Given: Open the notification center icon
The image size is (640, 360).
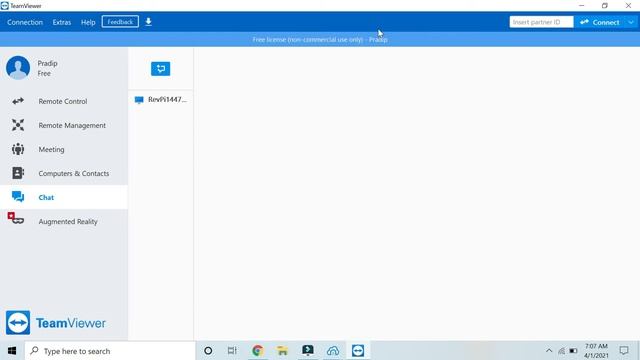Looking at the screenshot, I should click(624, 351).
